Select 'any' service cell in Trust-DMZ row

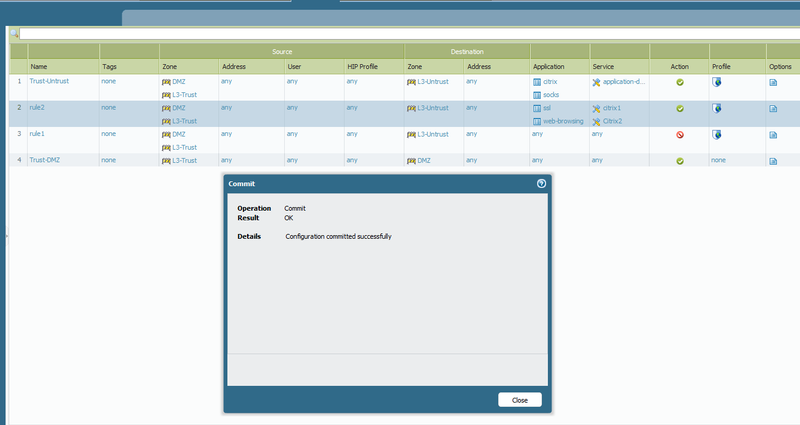pos(597,160)
